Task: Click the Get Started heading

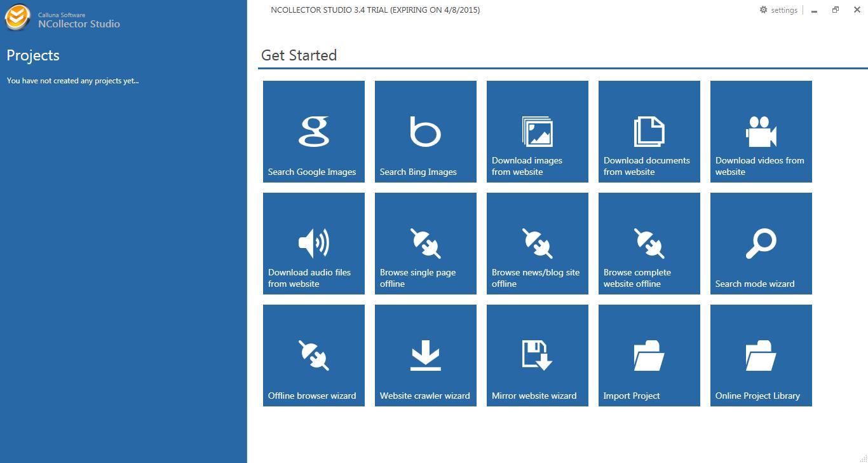Action: click(299, 55)
